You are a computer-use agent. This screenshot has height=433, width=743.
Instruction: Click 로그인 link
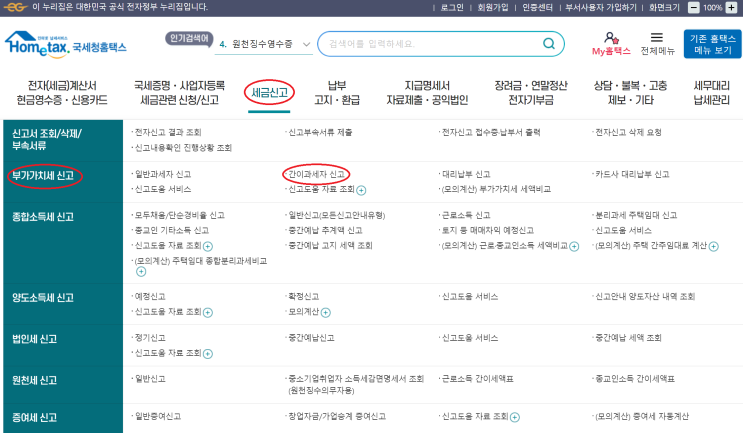click(452, 8)
